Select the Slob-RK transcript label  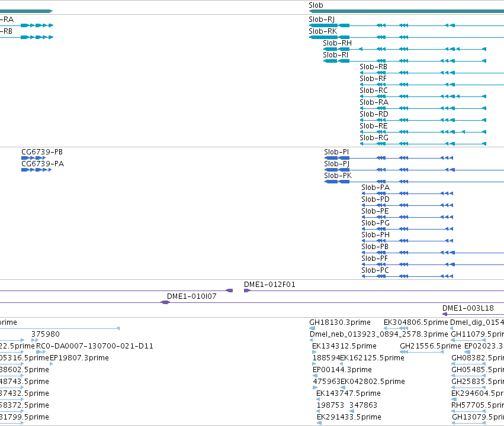click(323, 31)
